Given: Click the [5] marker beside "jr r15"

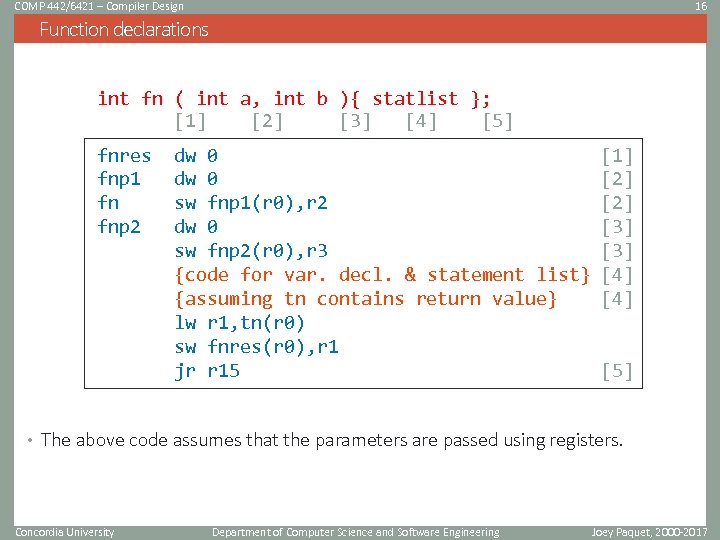Looking at the screenshot, I should point(617,371).
